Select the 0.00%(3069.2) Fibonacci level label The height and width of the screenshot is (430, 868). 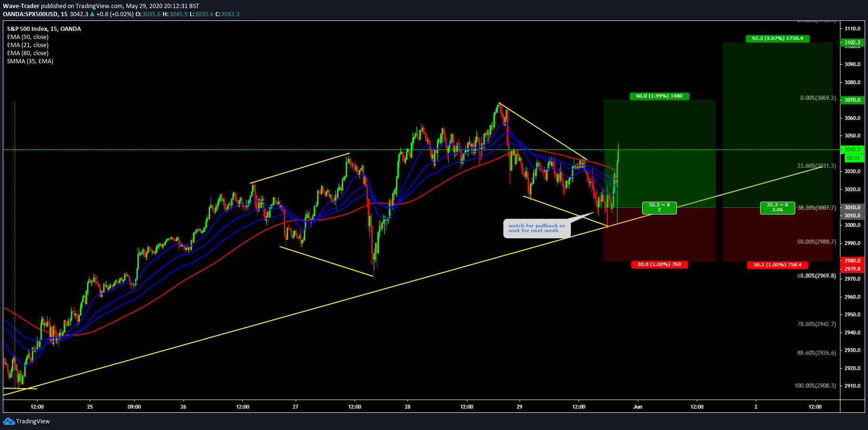click(x=818, y=98)
